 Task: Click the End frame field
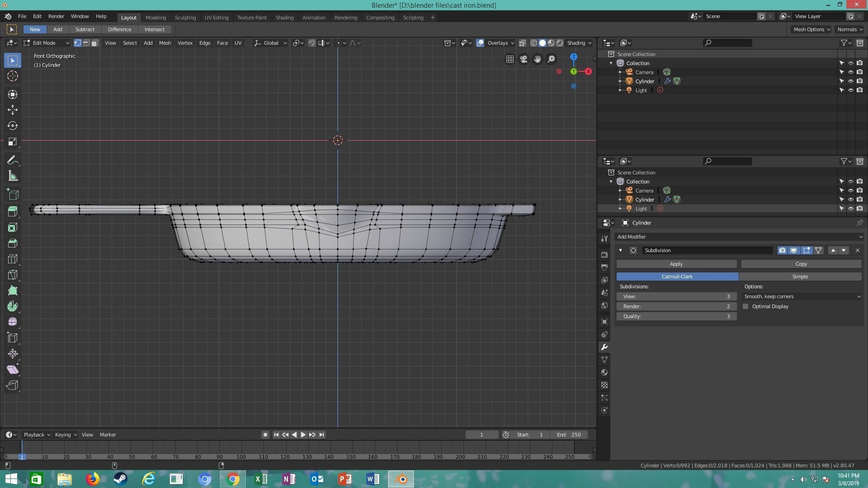pos(569,435)
